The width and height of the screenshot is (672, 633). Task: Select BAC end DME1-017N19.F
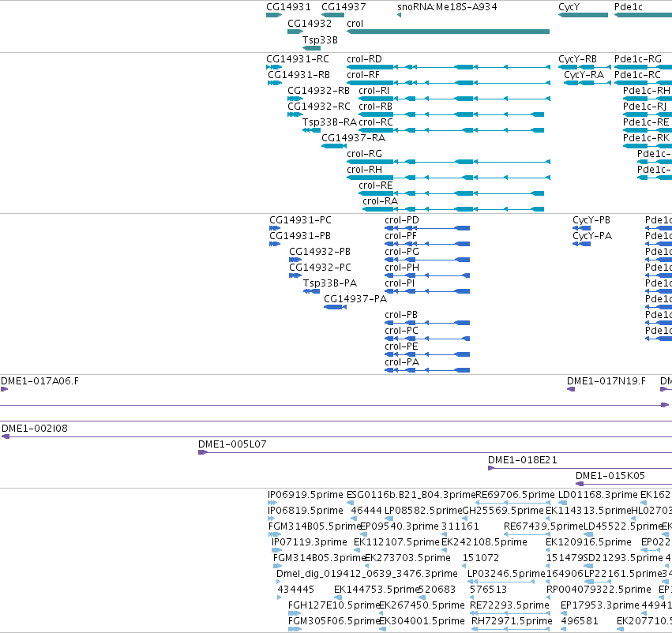pos(571,389)
